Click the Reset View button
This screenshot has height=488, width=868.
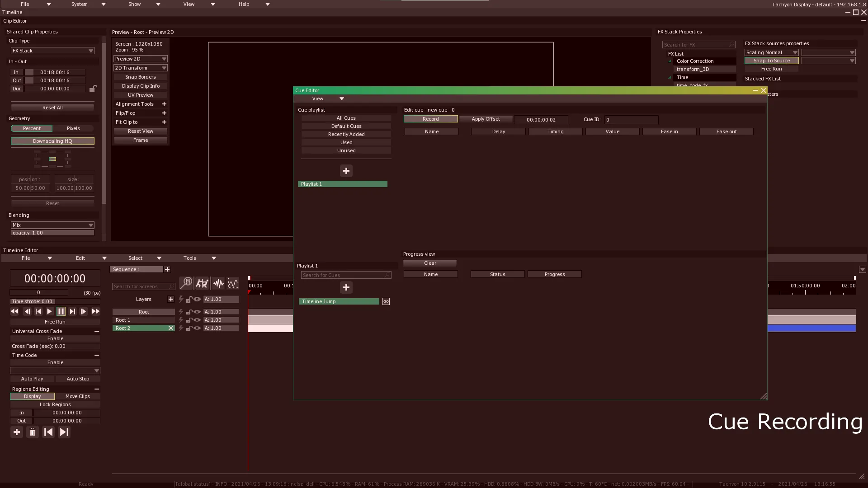click(141, 131)
